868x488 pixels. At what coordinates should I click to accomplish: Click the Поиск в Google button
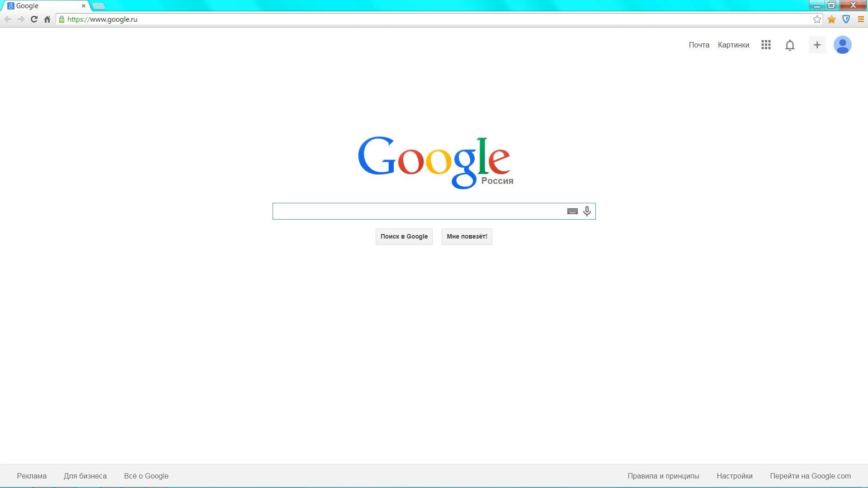coord(404,236)
